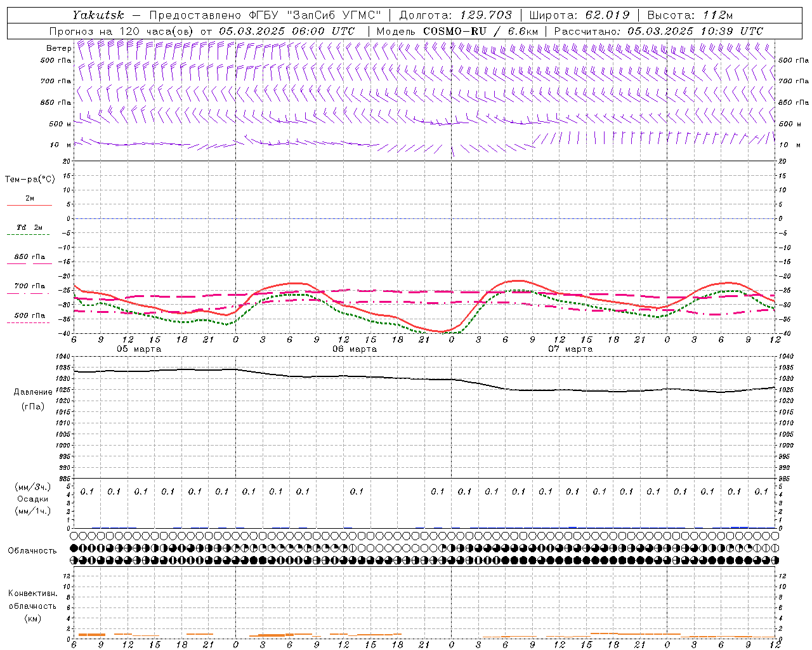
Task: Click the 'Тем-ра(°C)' temperature label
Action: coord(30,180)
